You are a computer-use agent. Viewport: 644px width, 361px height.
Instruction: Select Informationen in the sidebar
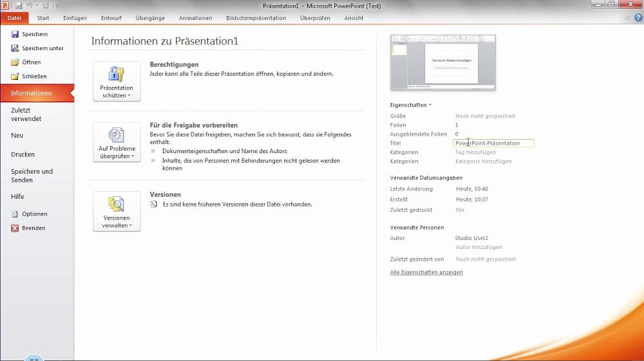(37, 93)
